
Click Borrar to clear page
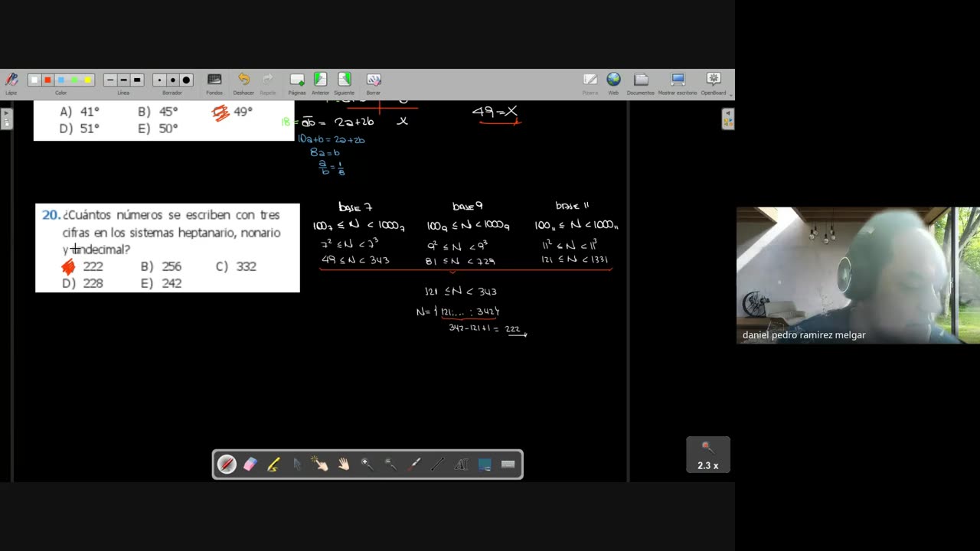click(x=374, y=83)
